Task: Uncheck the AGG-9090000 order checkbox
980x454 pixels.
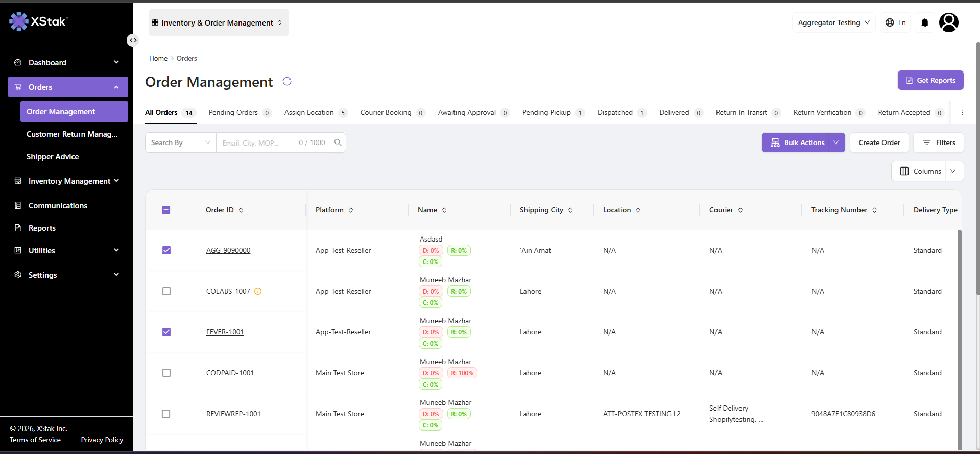Action: 166,250
